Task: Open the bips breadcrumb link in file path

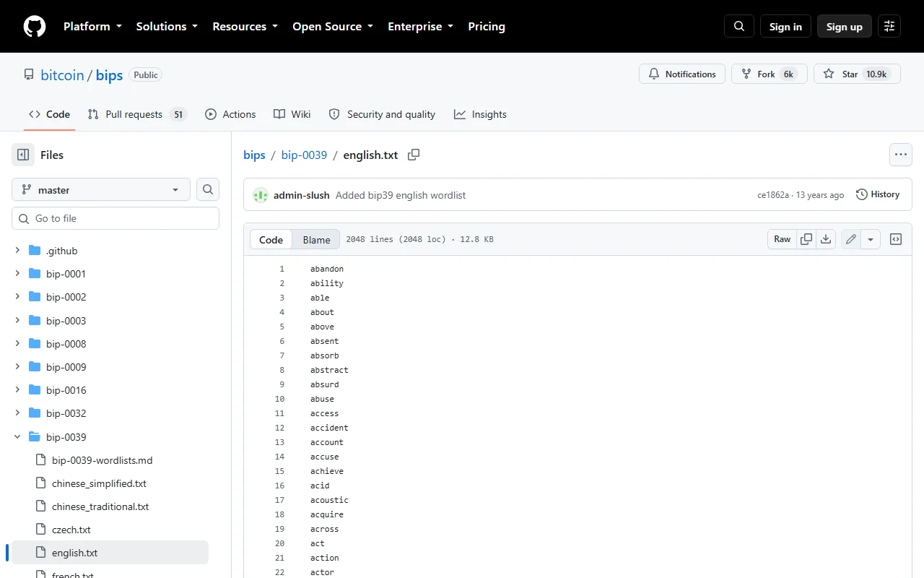Action: coord(255,155)
